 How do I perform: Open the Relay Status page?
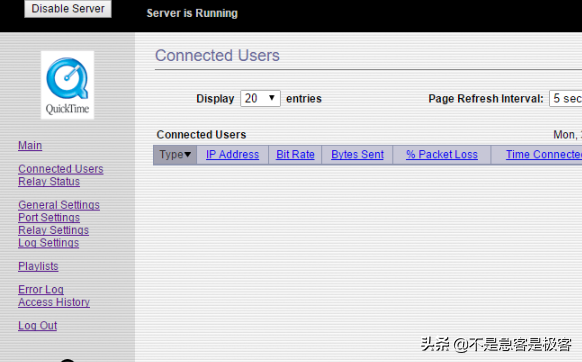click(49, 182)
